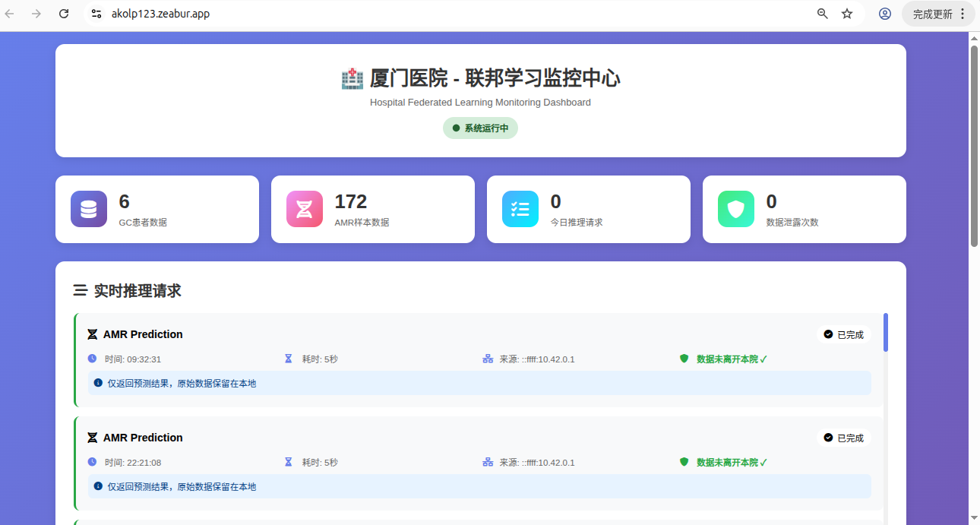Click the clock icon beside 时间: 09:32:31
Image resolution: width=980 pixels, height=525 pixels.
pos(93,359)
